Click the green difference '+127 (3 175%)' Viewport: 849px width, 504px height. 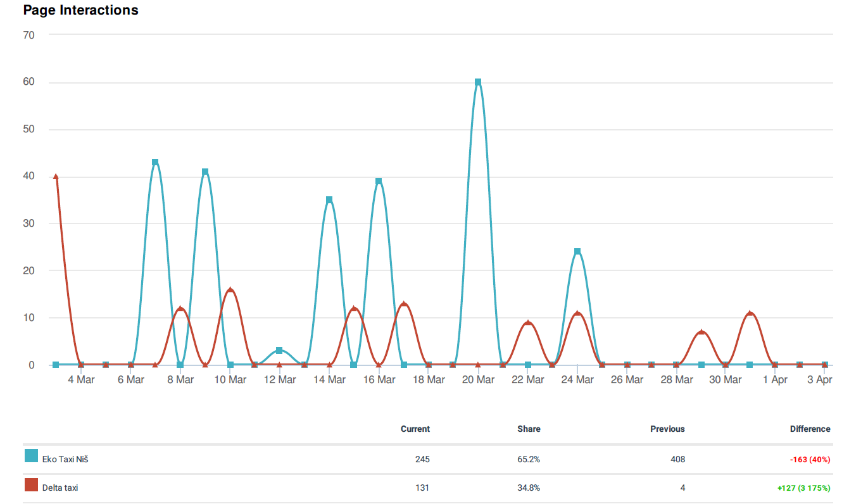(x=803, y=488)
